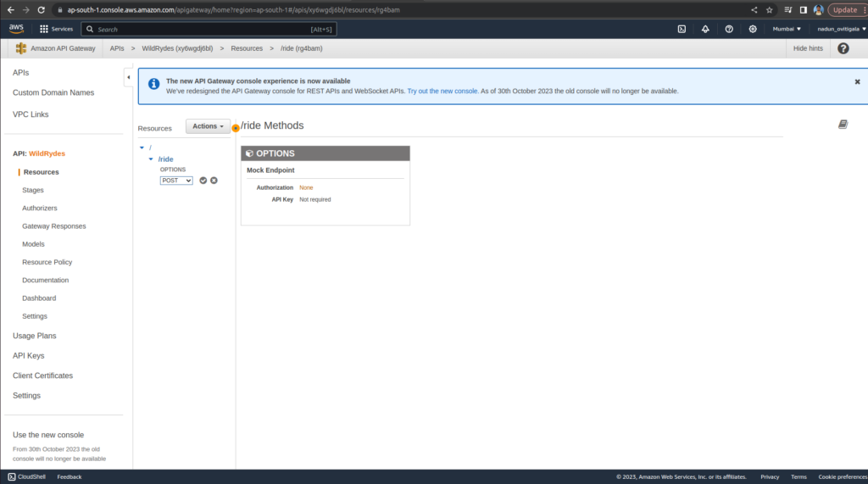Click the browser share icon
The height and width of the screenshot is (484, 868).
(x=754, y=10)
